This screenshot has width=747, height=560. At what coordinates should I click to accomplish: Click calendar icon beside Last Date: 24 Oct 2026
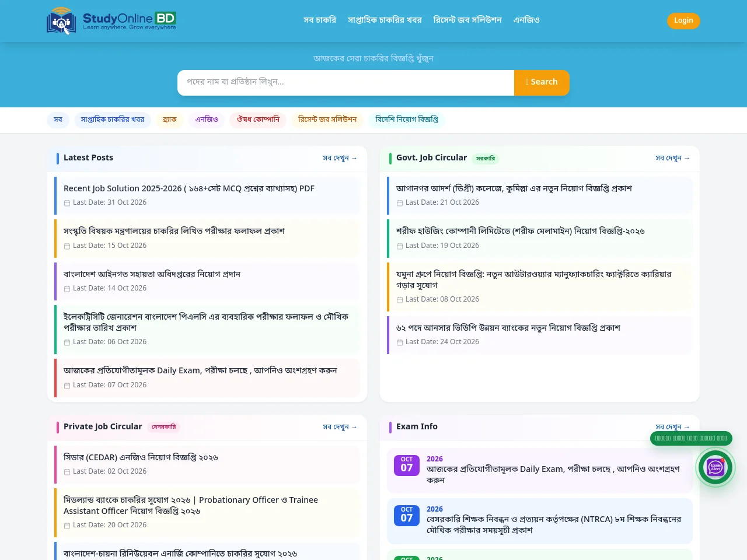click(x=400, y=342)
